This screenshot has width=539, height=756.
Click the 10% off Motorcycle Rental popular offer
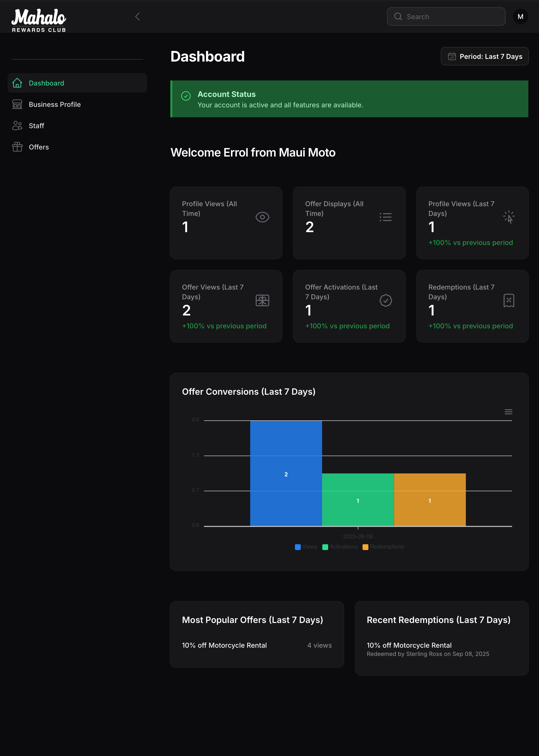tap(224, 645)
